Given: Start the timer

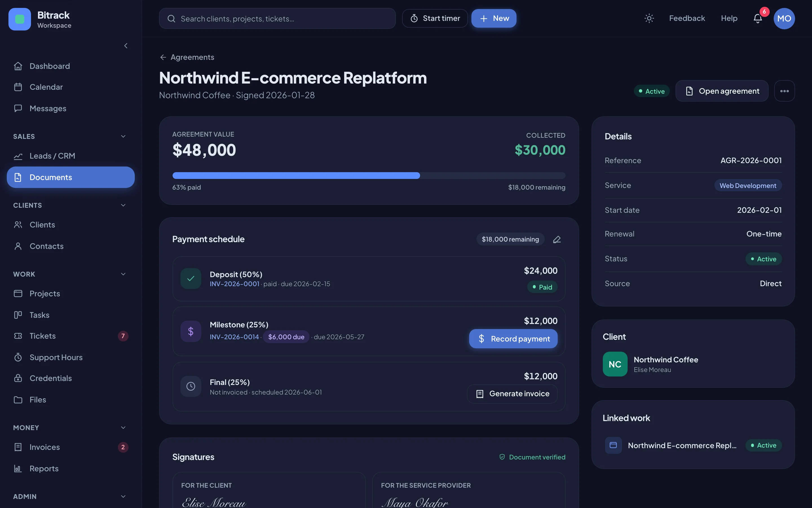Looking at the screenshot, I should pos(434,18).
